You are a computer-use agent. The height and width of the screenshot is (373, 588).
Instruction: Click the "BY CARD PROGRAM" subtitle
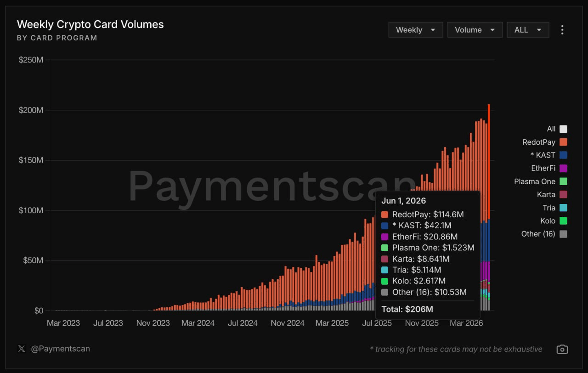57,38
